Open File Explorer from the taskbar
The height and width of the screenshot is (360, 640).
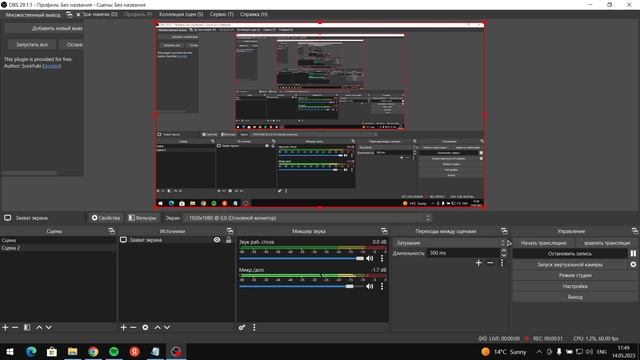[x=72, y=351]
